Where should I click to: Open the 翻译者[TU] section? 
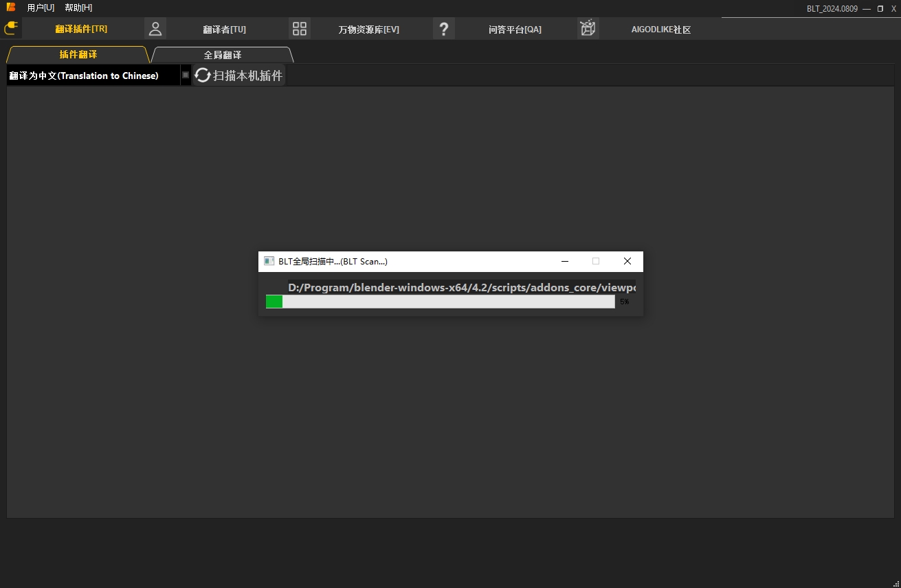[x=225, y=30]
